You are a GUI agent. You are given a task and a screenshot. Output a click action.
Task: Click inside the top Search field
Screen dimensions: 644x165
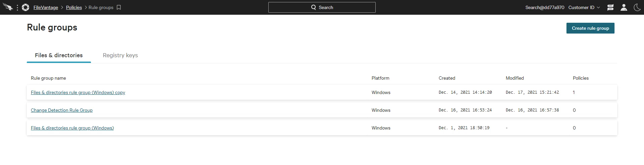pos(322,7)
